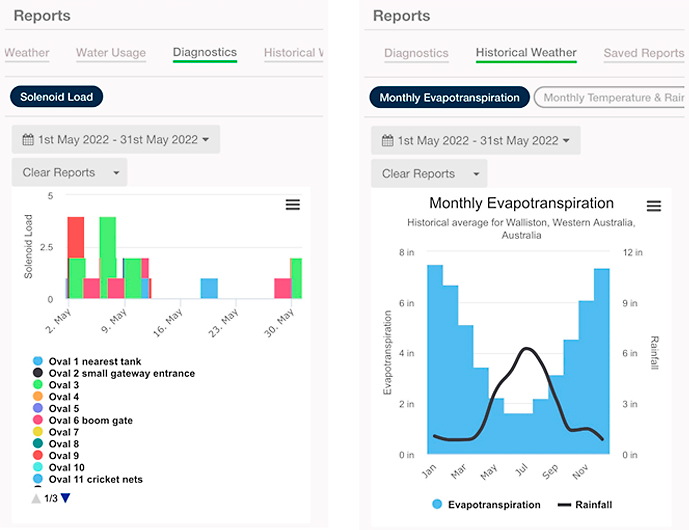Expand the Diagnostics date range dropdown
The height and width of the screenshot is (530, 689).
coord(116,140)
